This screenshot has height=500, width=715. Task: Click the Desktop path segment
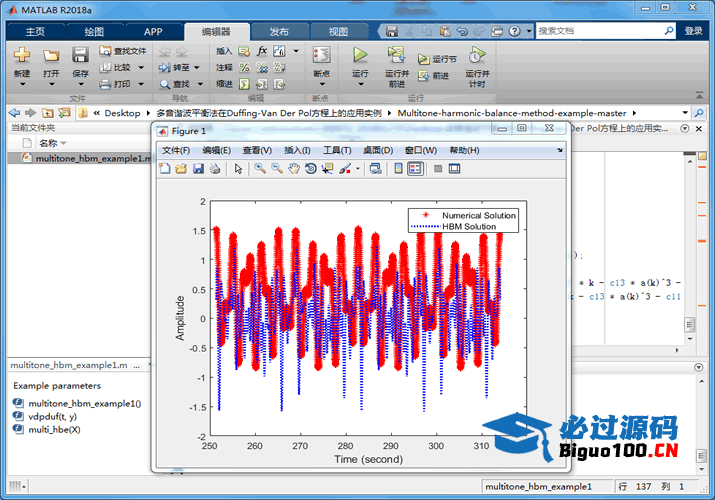(122, 113)
